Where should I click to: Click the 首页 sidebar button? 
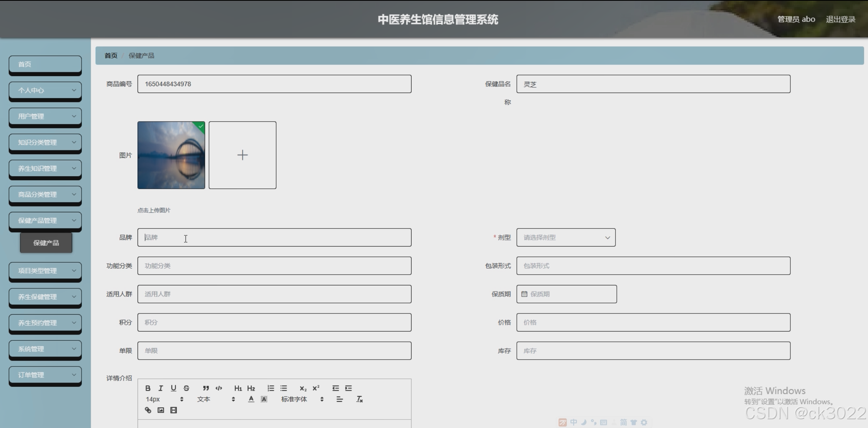[45, 64]
